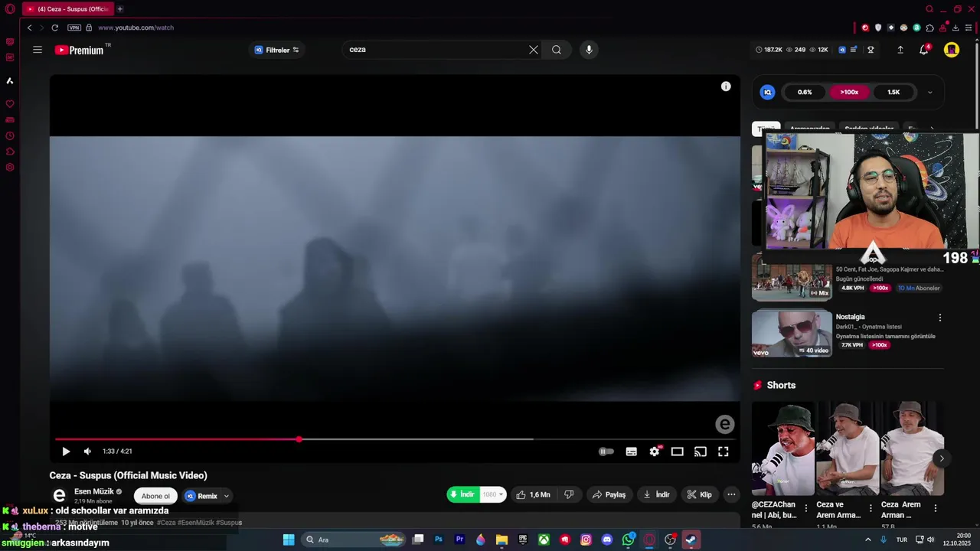980x551 pixels.
Task: Open Steam from taskbar
Action: pyautogui.click(x=691, y=540)
